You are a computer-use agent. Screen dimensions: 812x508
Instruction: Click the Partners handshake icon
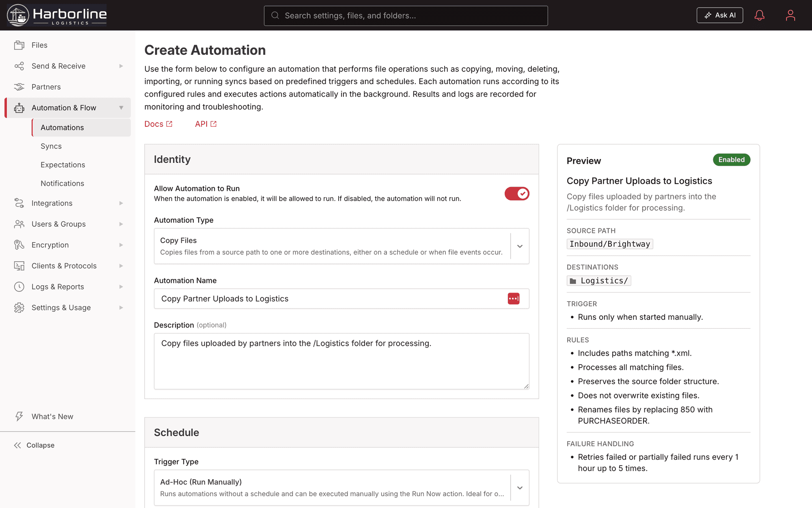click(19, 87)
